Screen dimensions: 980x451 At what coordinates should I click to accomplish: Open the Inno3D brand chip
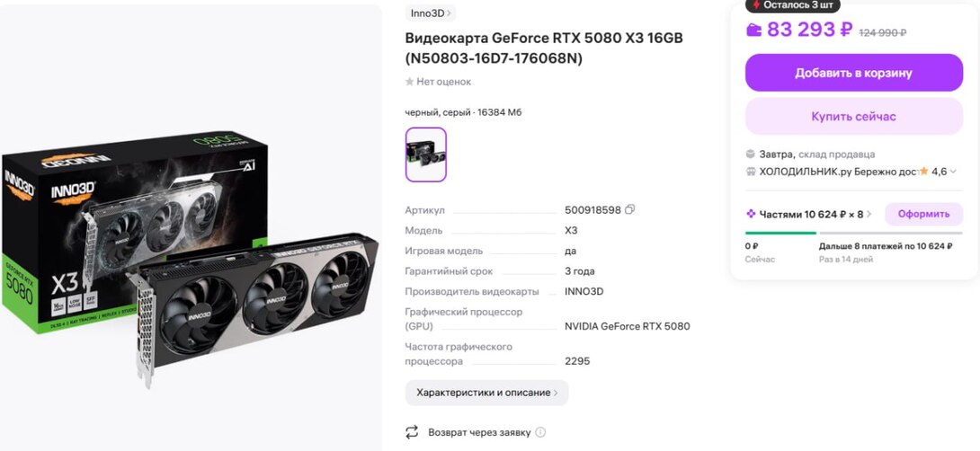point(431,13)
